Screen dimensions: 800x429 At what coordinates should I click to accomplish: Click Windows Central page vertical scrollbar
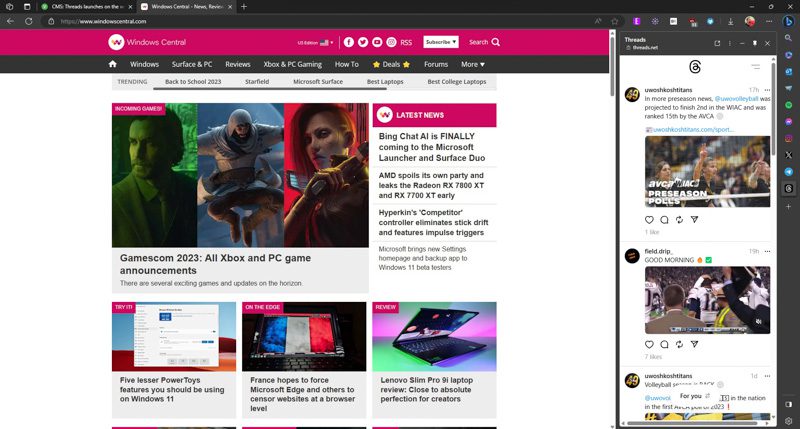point(613,66)
